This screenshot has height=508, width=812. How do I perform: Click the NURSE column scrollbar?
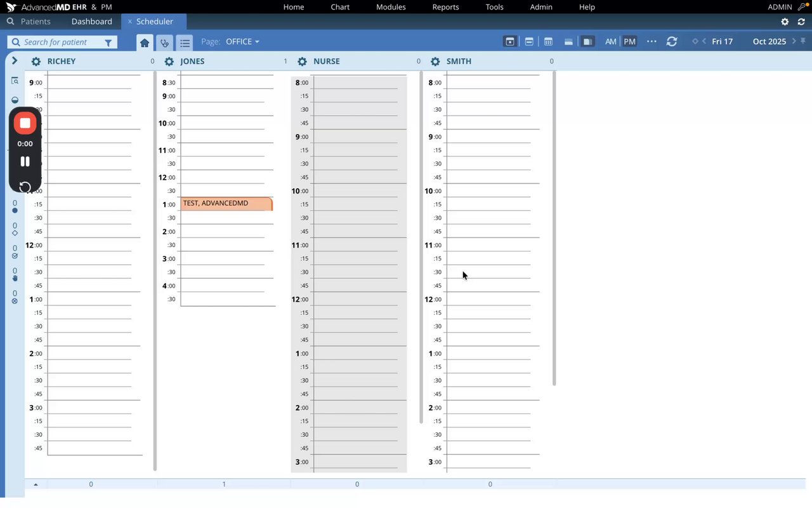pyautogui.click(x=421, y=248)
